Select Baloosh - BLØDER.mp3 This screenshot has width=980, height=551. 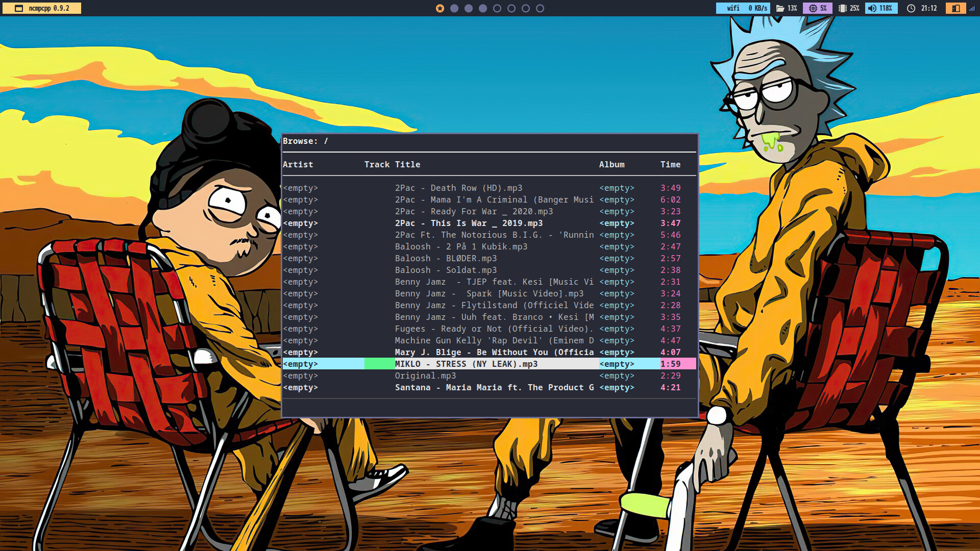point(489,258)
